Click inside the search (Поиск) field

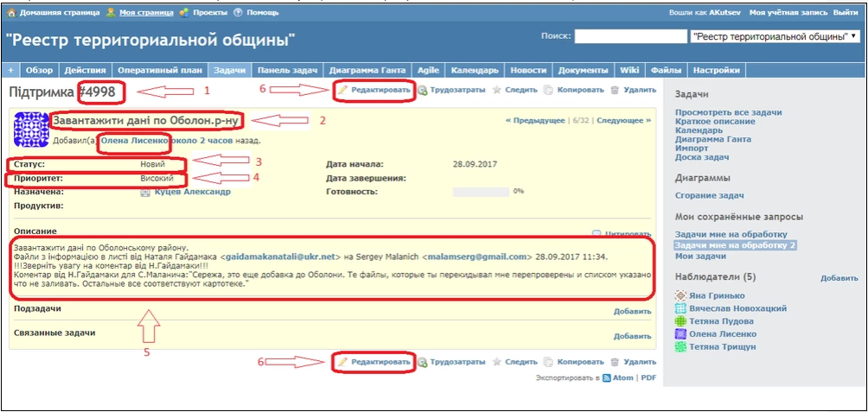click(x=630, y=37)
